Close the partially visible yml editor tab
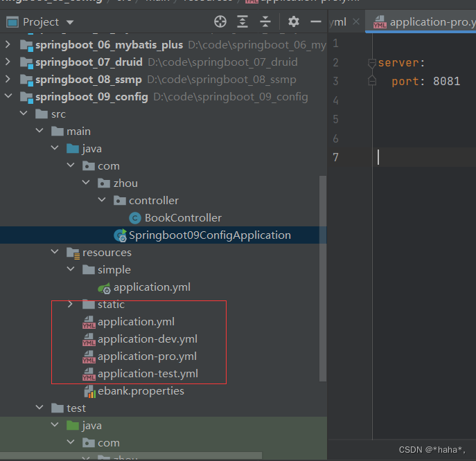Image resolution: width=476 pixels, height=461 pixels. click(x=356, y=22)
